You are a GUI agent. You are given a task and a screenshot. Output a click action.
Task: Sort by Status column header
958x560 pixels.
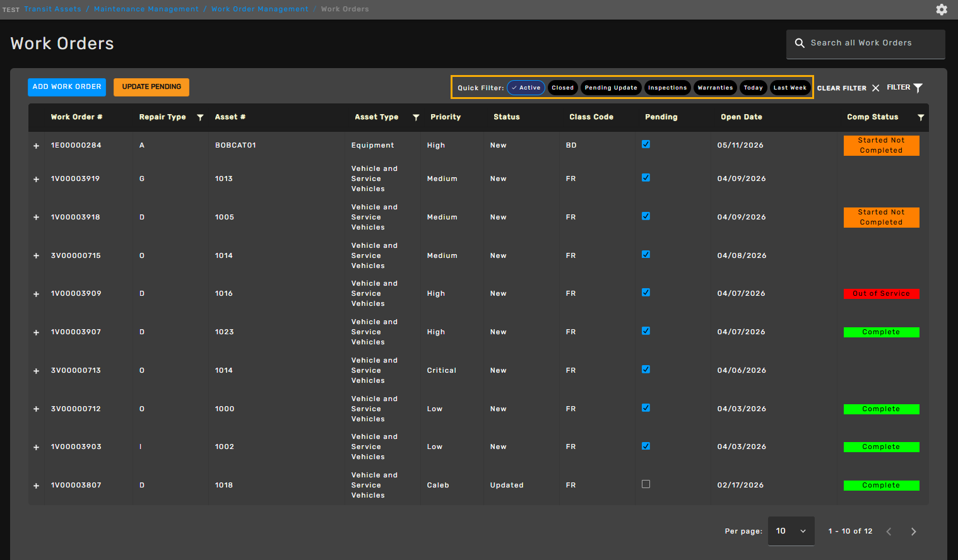(507, 117)
